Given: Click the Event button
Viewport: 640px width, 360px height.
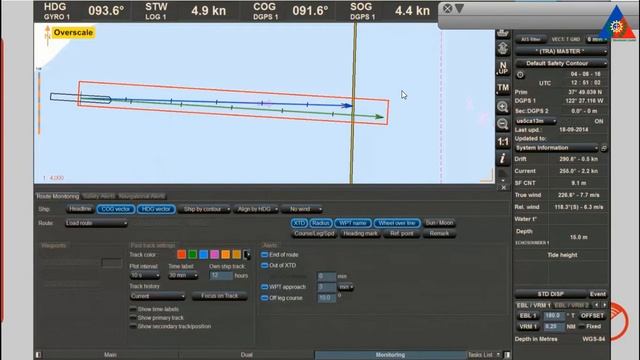Looking at the screenshot, I should (x=598, y=294).
